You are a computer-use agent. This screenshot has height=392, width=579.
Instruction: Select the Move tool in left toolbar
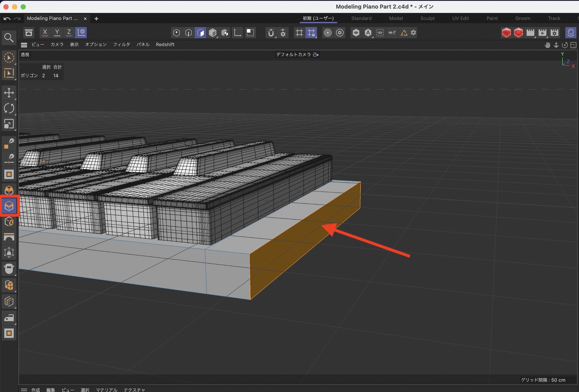click(9, 93)
